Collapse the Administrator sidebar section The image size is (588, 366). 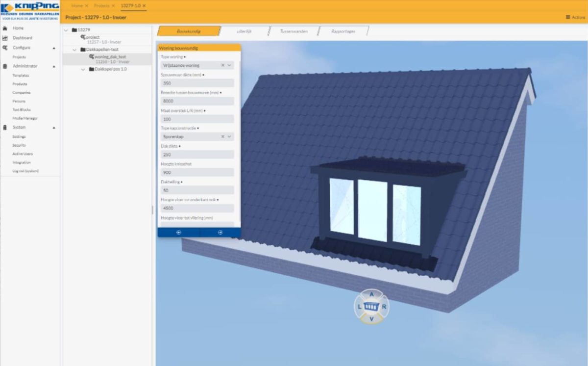54,66
